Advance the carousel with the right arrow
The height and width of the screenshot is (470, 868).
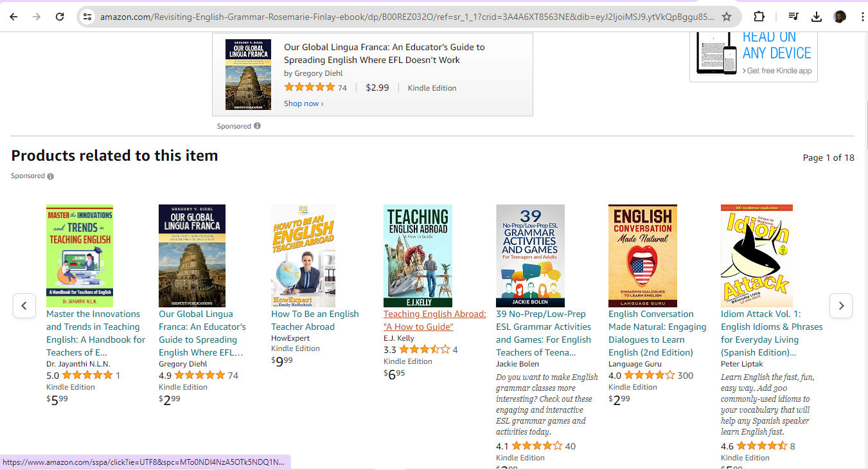click(841, 306)
